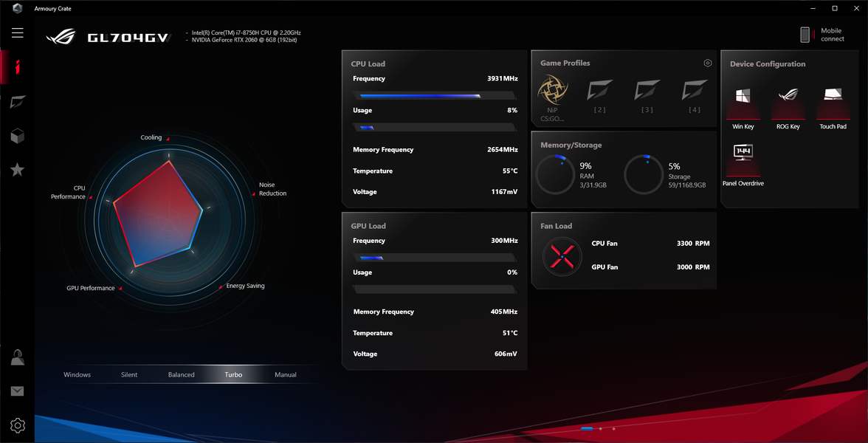
Task: Click the GPU Usage progress bar
Action: pyautogui.click(x=435, y=289)
